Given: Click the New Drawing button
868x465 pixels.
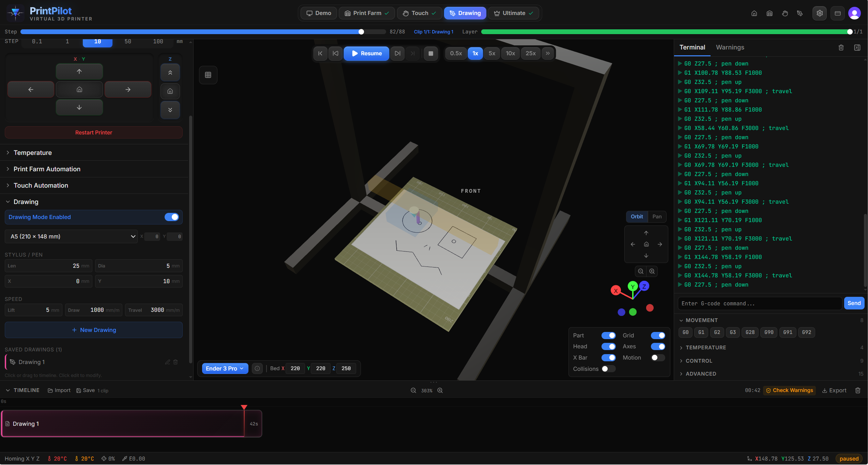Looking at the screenshot, I should (93, 330).
